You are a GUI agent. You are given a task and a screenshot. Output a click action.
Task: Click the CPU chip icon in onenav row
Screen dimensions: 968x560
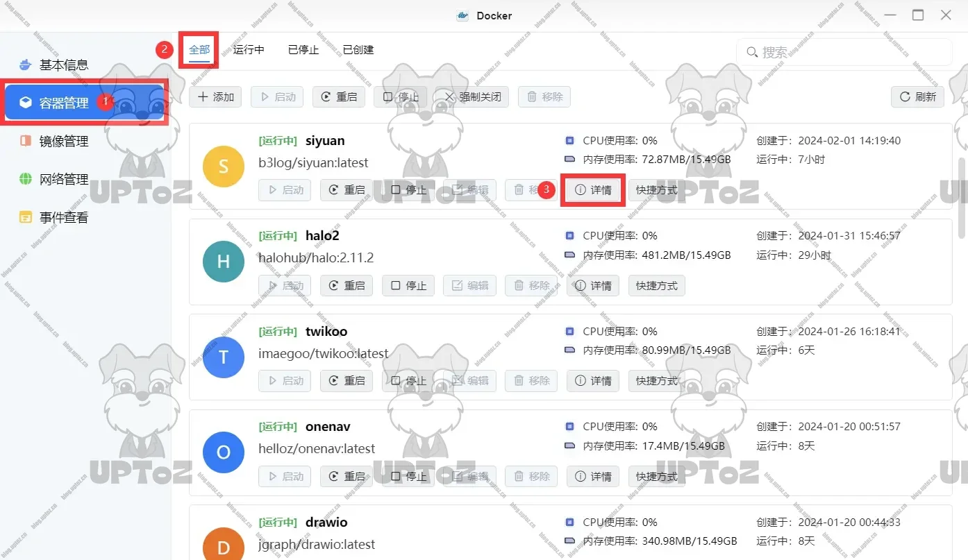tap(570, 427)
